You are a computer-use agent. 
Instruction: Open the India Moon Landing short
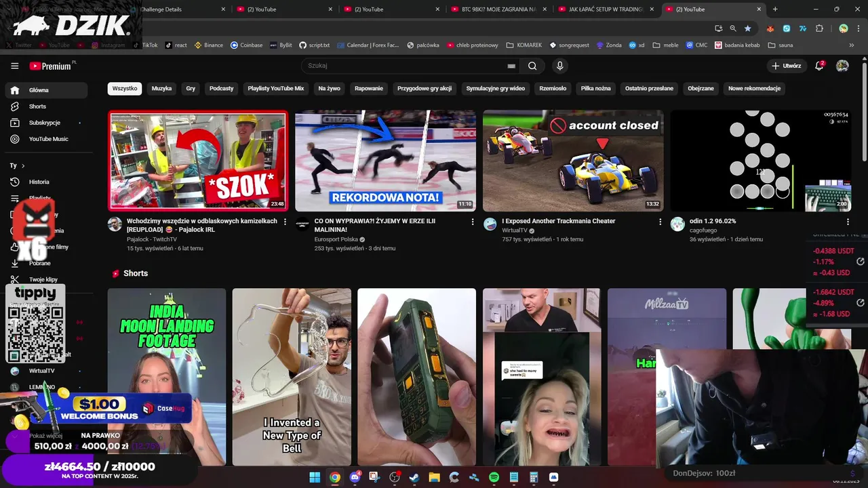pyautogui.click(x=167, y=377)
